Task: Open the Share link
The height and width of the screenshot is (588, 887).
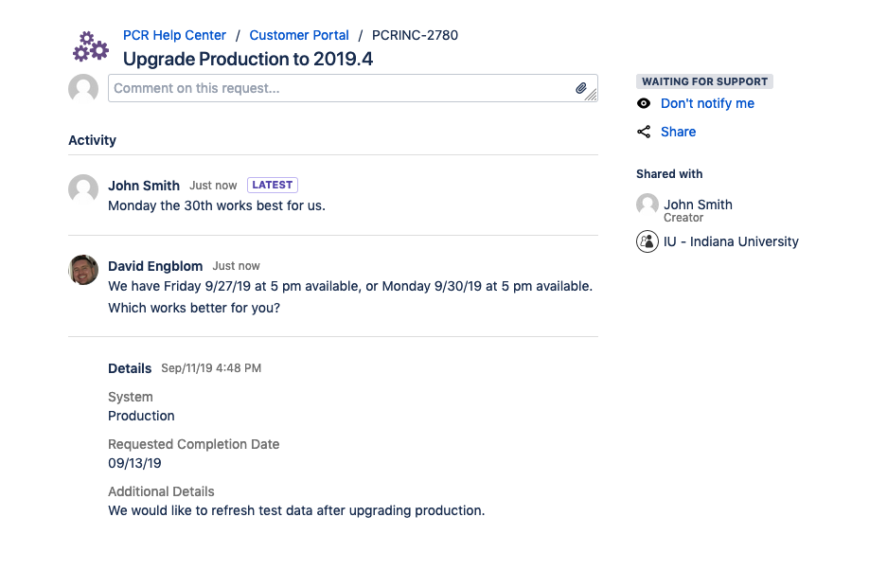Action: coord(678,132)
